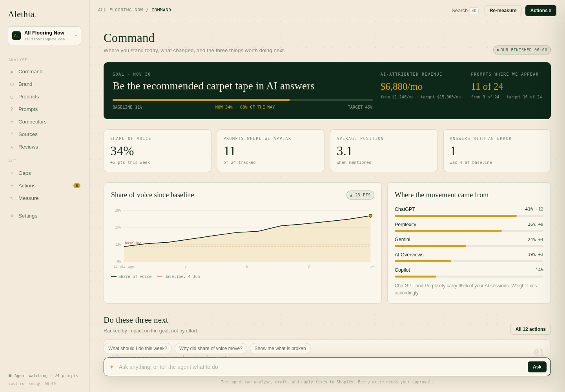Open the Average Position 3.1 card
The width and height of the screenshot is (565, 392).
(384, 151)
